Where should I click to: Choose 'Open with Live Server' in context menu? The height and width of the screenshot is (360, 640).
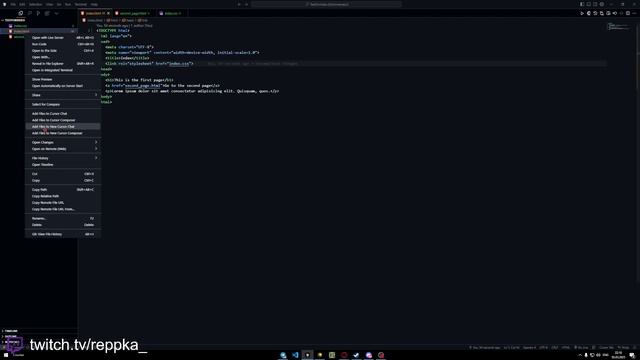(x=63, y=38)
